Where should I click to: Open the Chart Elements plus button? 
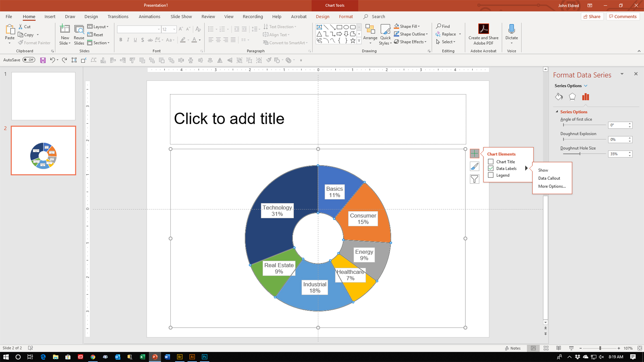(x=474, y=153)
